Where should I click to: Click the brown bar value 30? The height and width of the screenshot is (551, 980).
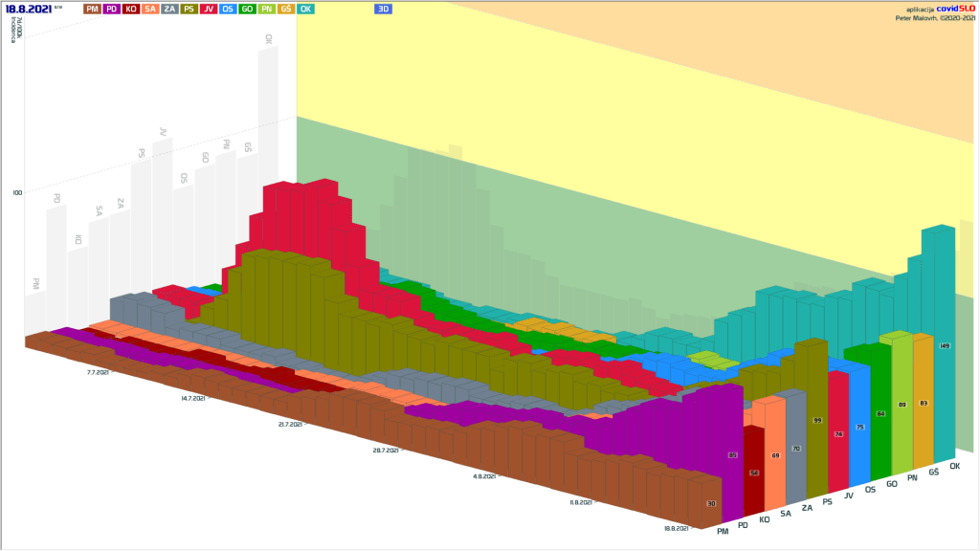tap(711, 504)
